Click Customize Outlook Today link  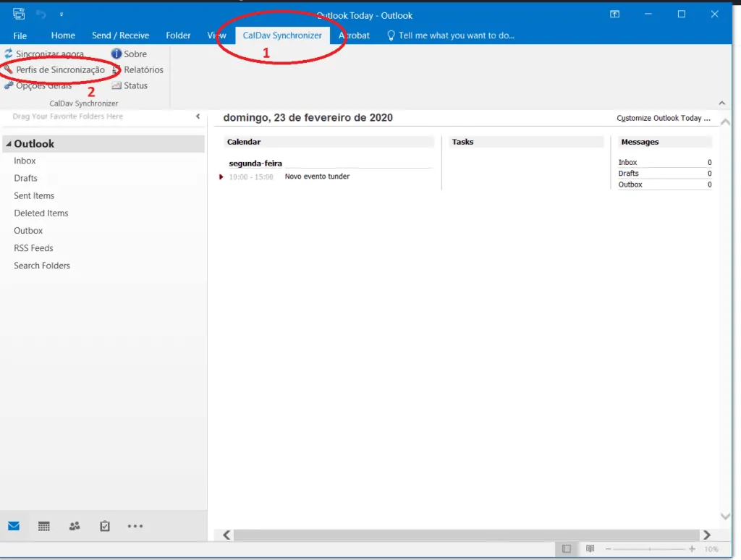coord(664,118)
